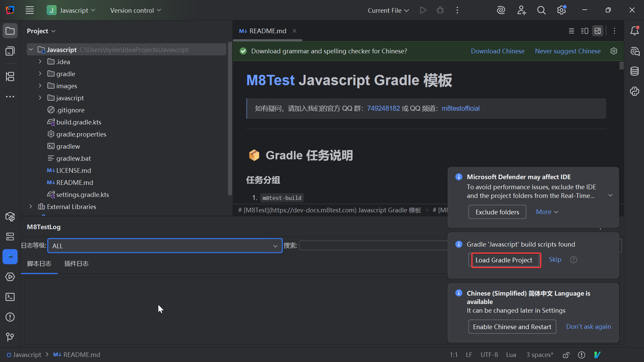This screenshot has width=644, height=362.
Task: Open the Services tool window icon
Action: [10, 277]
